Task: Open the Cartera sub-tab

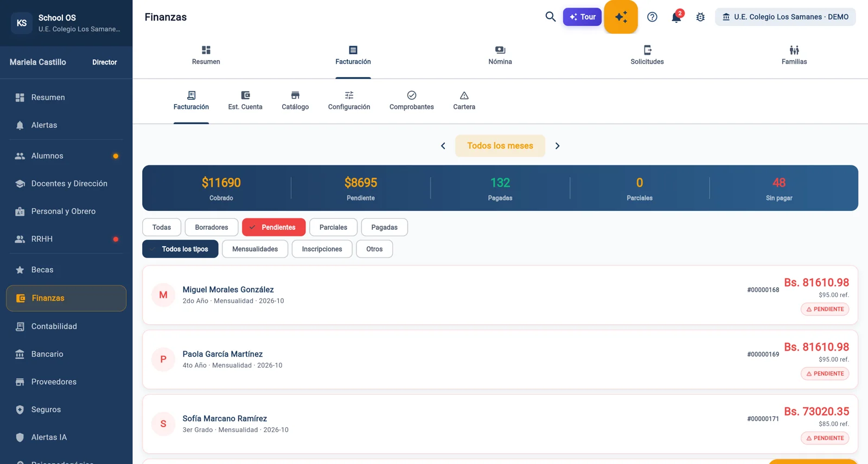Action: (x=464, y=101)
